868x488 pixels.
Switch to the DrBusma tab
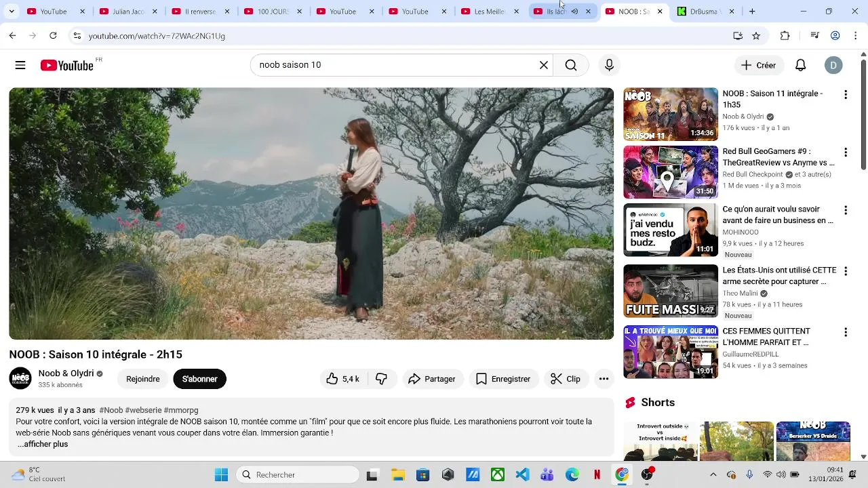pos(705,12)
